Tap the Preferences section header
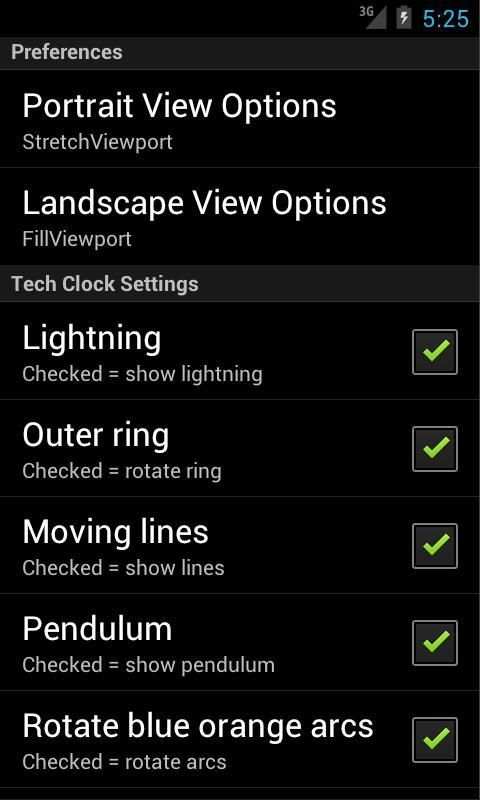 pyautogui.click(x=240, y=53)
